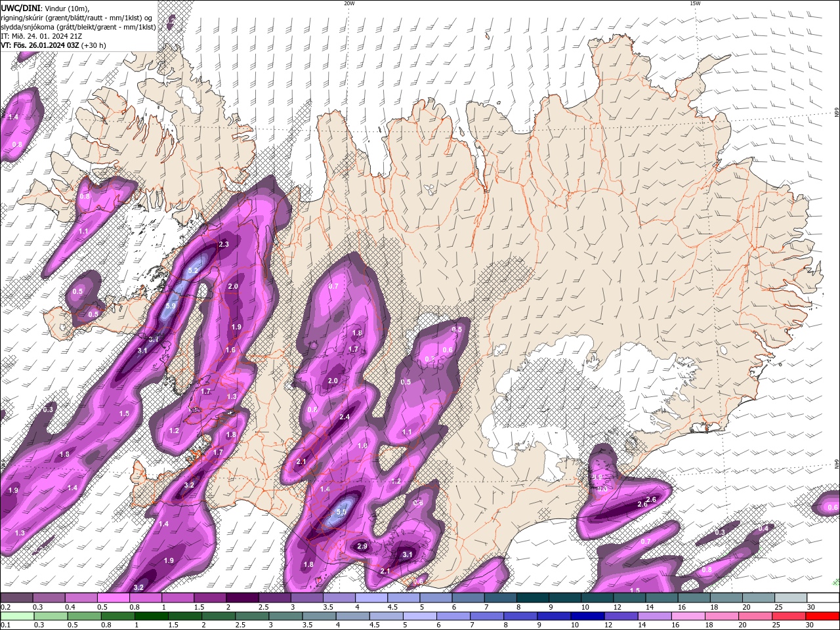Click the '5.9' precipitation value on the map
The height and width of the screenshot is (630, 840).
171,306
